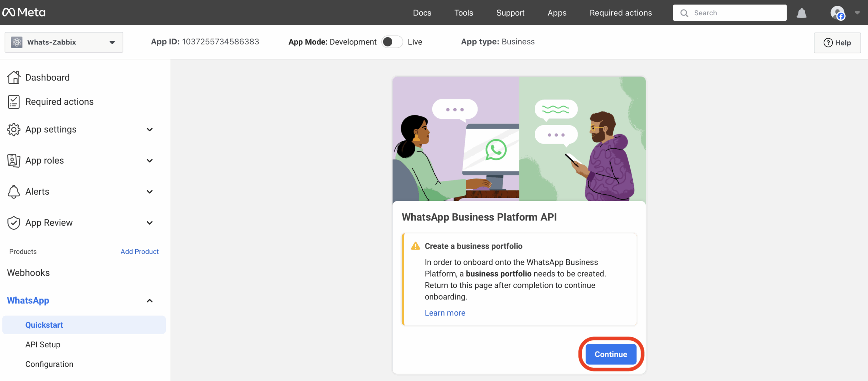The width and height of the screenshot is (868, 381).
Task: Click the App ID number
Action: point(220,41)
